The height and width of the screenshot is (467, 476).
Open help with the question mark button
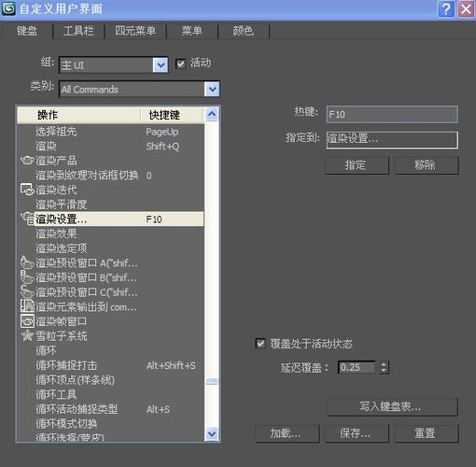pos(446,9)
